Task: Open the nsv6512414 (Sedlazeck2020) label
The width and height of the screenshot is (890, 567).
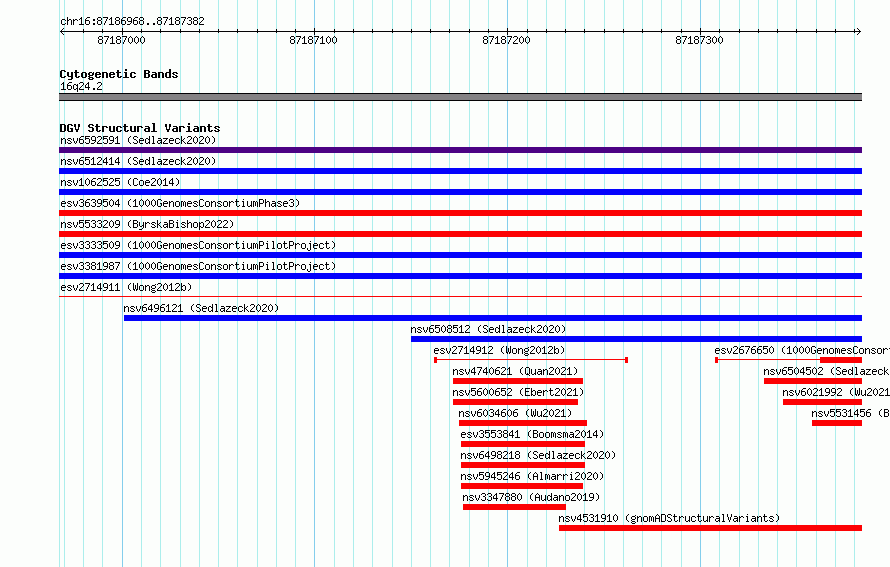Action: [x=138, y=161]
